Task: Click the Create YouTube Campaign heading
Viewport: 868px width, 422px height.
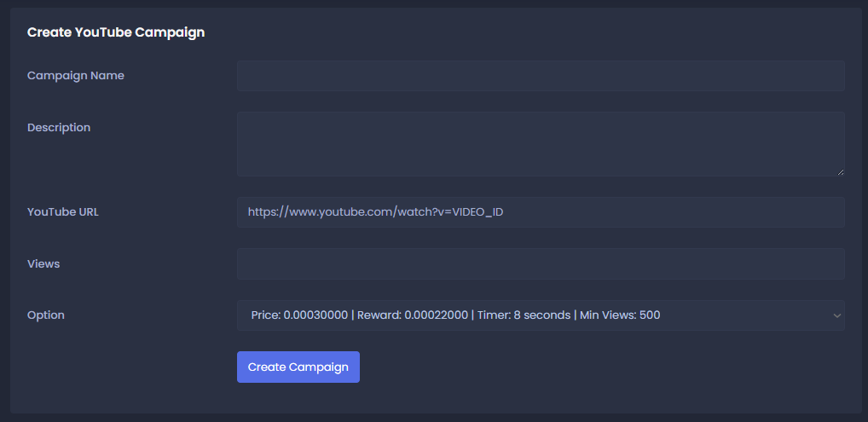Action: [116, 33]
